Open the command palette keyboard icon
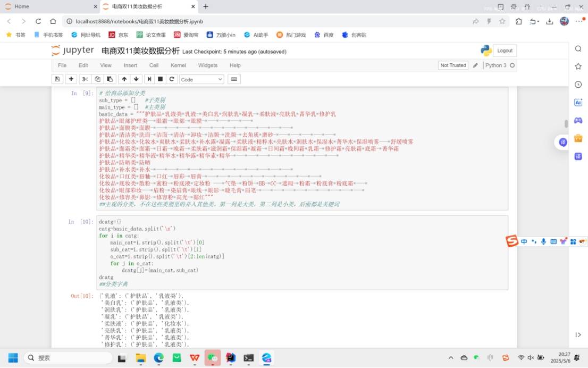588x368 pixels. tap(234, 79)
